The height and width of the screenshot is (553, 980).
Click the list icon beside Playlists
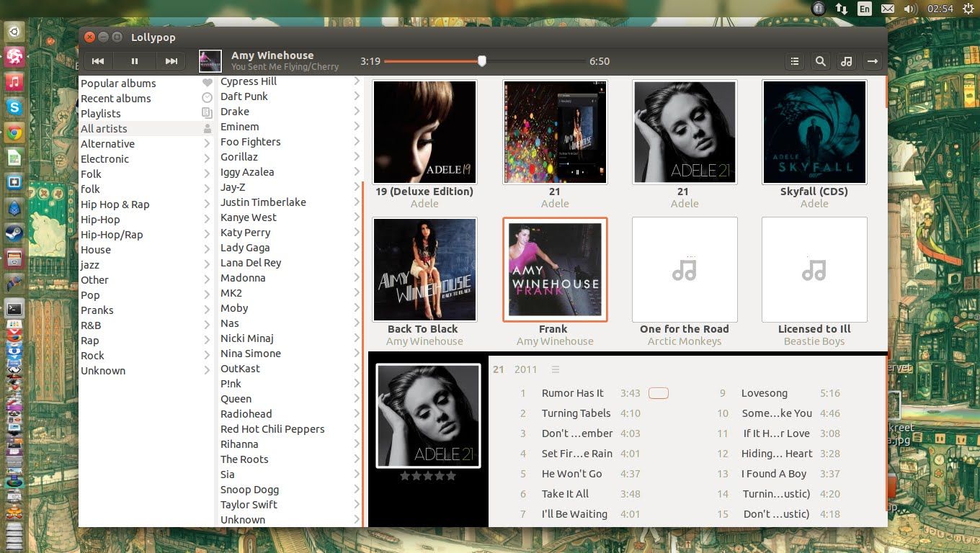[x=208, y=113]
